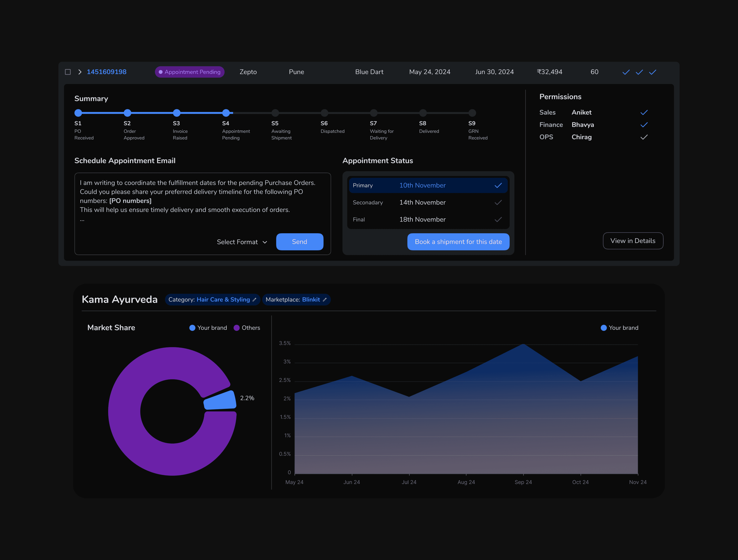Click edit pencil beside Blinkit marketplace
Image resolution: width=738 pixels, height=560 pixels.
coord(325,300)
